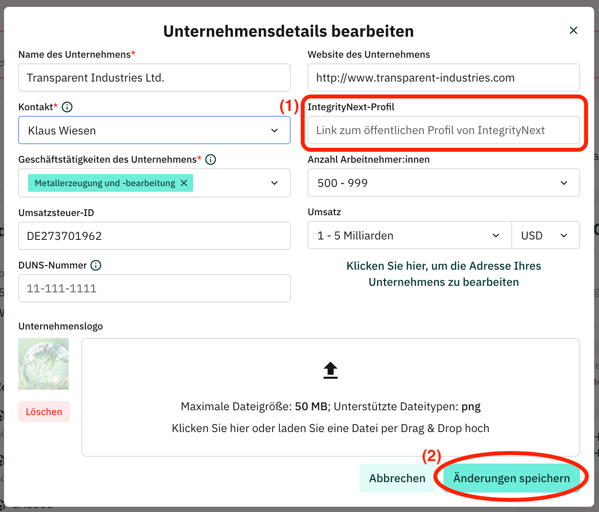Open the Anzahl Arbeitnehmer:innen dropdown
599x512 pixels.
(444, 183)
